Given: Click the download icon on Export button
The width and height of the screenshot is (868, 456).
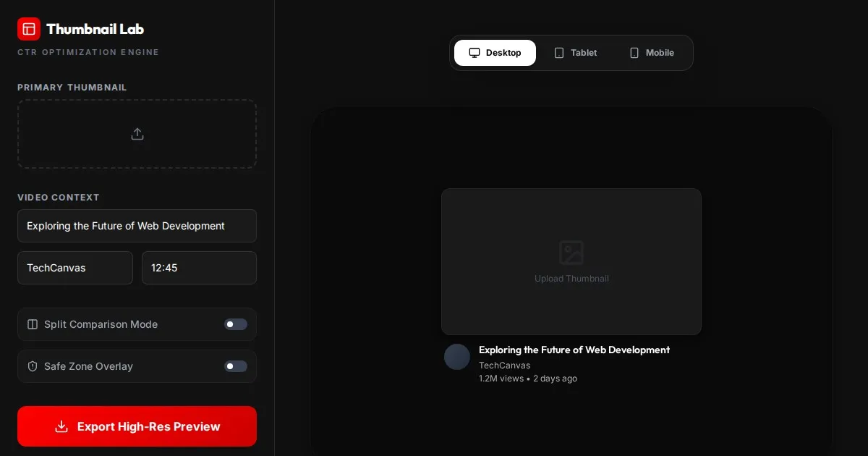Looking at the screenshot, I should [61, 426].
